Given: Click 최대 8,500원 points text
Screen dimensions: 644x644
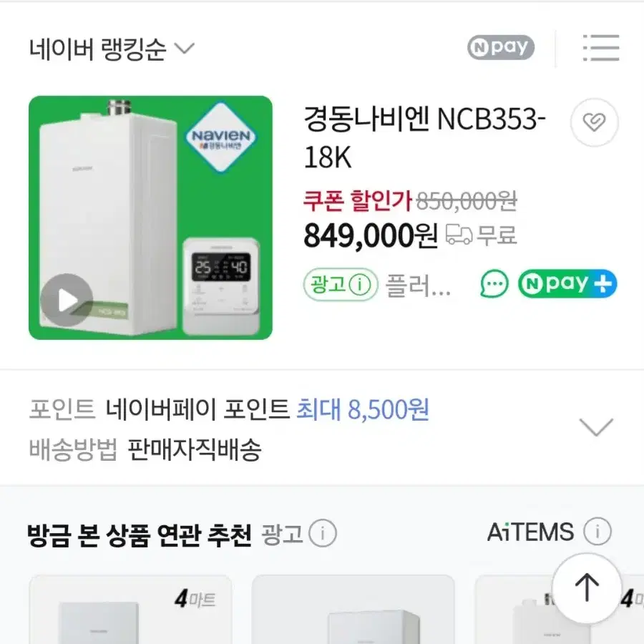Looking at the screenshot, I should 363,409.
